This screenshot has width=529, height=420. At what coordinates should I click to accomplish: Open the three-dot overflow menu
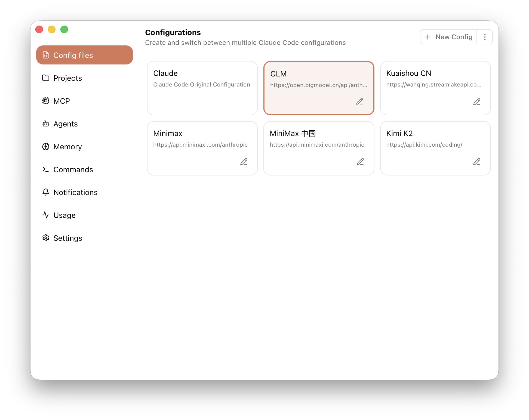(485, 37)
